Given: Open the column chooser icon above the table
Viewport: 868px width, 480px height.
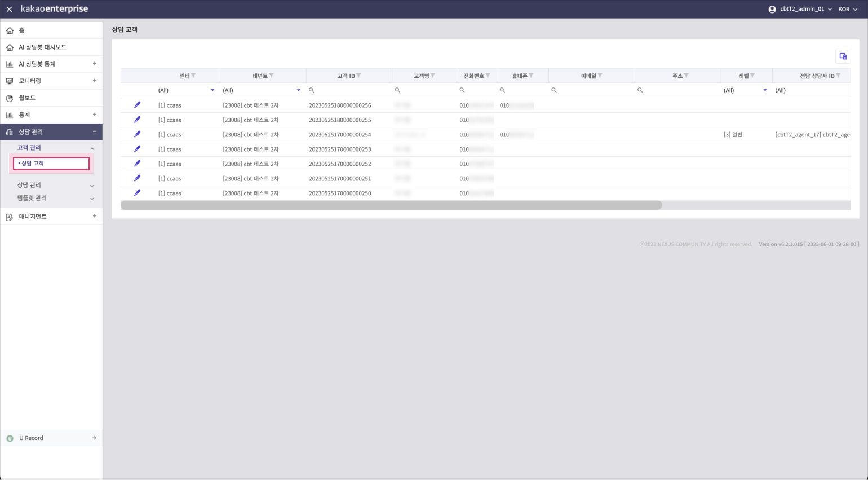Looking at the screenshot, I should [x=843, y=56].
